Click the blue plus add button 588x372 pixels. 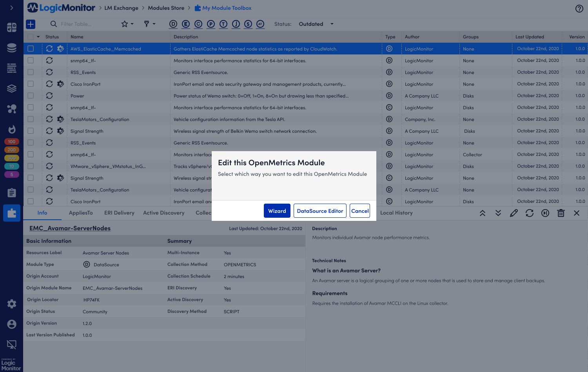tap(31, 24)
